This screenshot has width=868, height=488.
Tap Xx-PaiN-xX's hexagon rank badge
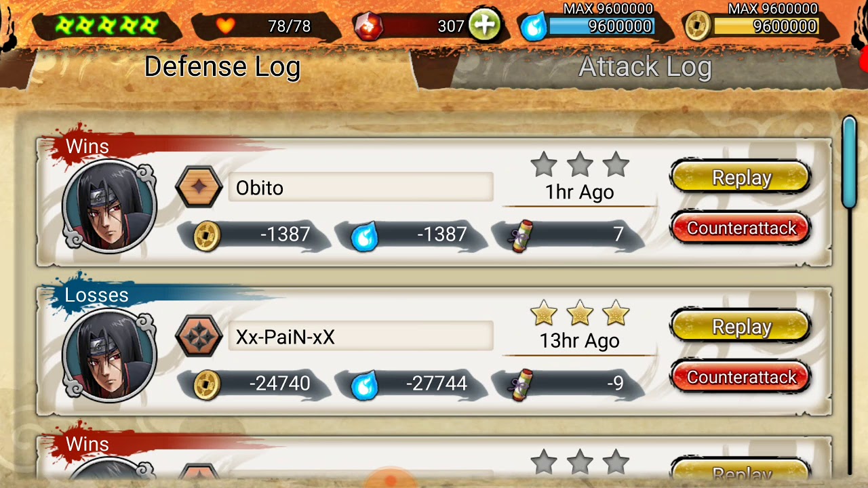(x=199, y=335)
